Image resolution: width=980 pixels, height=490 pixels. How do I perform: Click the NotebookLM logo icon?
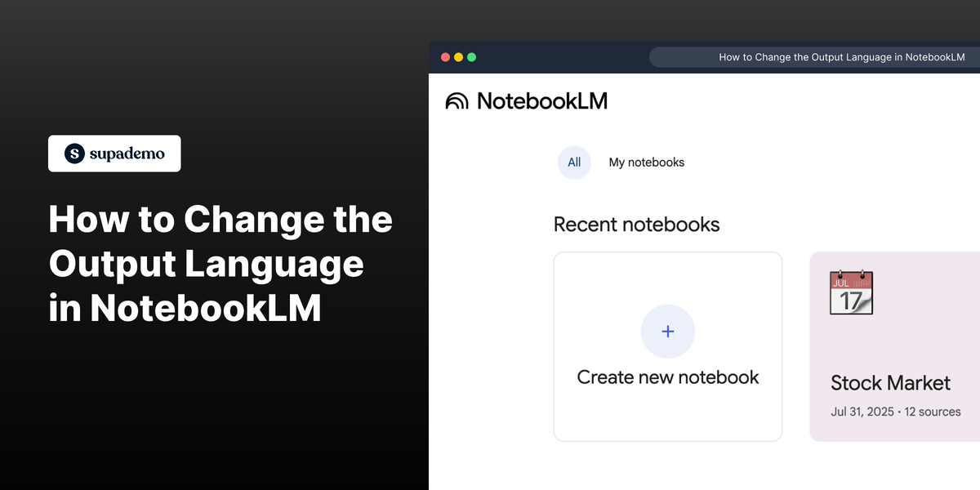click(x=457, y=101)
